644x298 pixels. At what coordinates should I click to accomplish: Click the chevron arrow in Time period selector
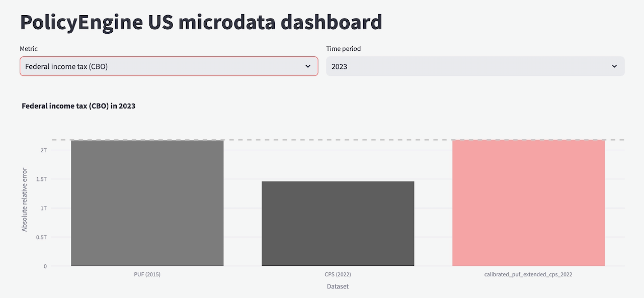[614, 66]
